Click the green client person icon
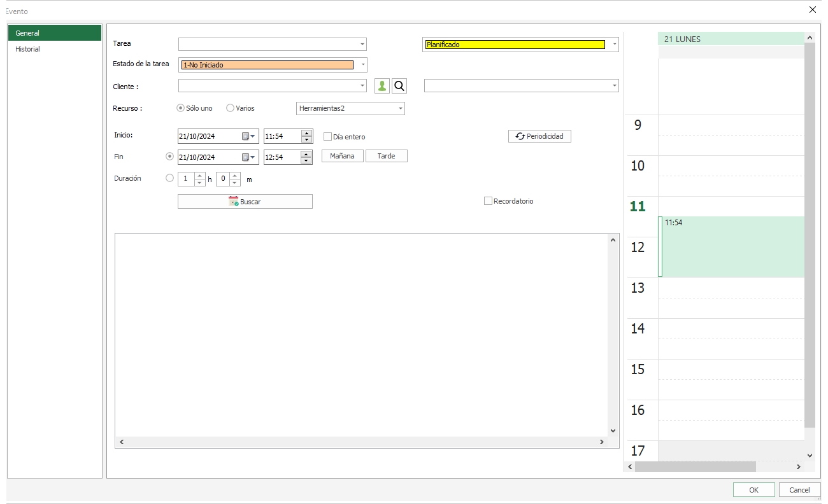This screenshot has height=504, width=828. (x=382, y=86)
